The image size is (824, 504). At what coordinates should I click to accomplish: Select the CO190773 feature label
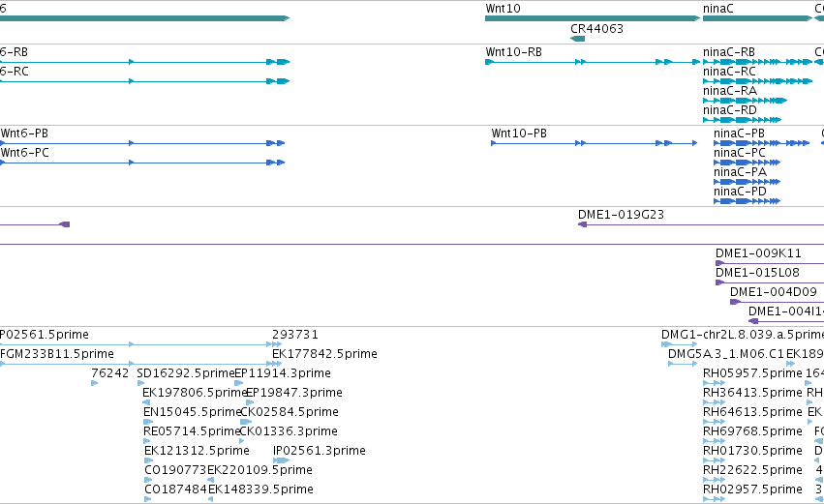tap(175, 470)
